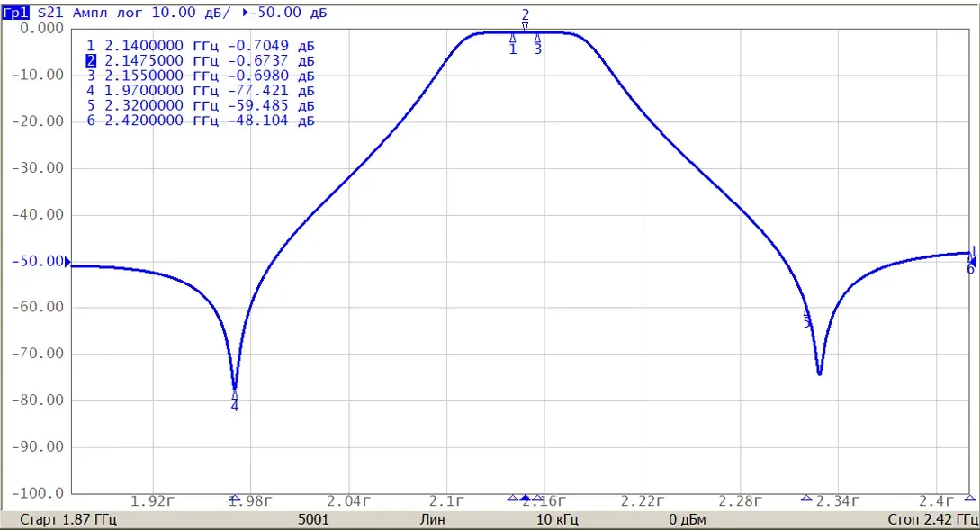Click the 2.1Г frequency axis label
The height and width of the screenshot is (530, 980).
click(445, 501)
